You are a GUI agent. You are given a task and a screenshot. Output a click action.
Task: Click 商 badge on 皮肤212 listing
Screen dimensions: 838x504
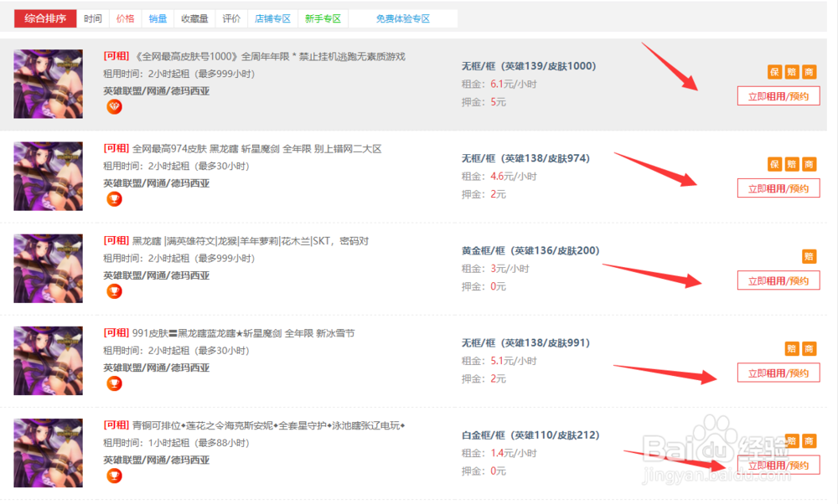point(810,441)
